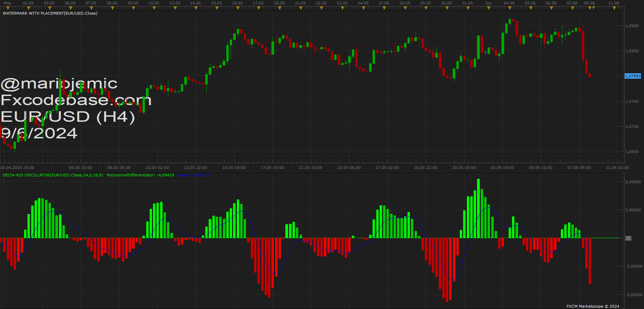This screenshot has width=644, height=309.
Task: Click the 1,0750 price axis label
Action: tap(632, 101)
